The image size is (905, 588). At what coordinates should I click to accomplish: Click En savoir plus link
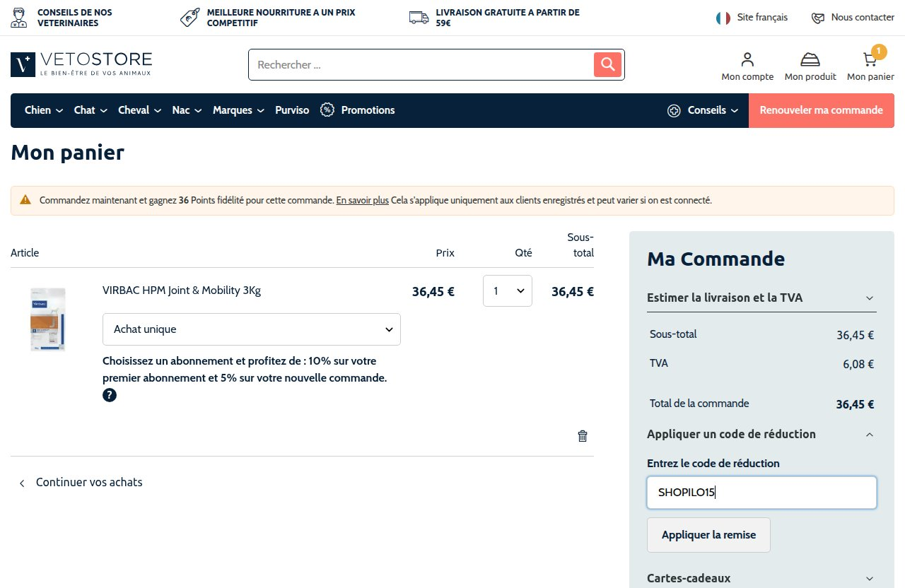click(x=362, y=200)
